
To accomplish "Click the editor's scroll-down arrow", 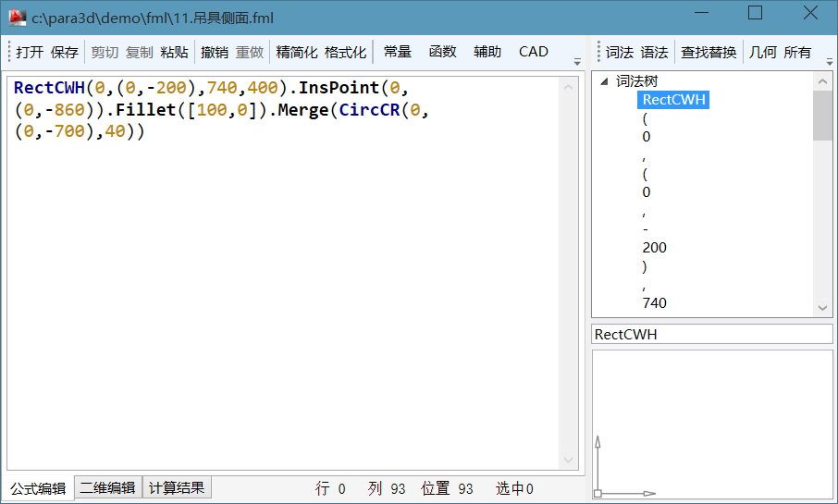I will (569, 461).
